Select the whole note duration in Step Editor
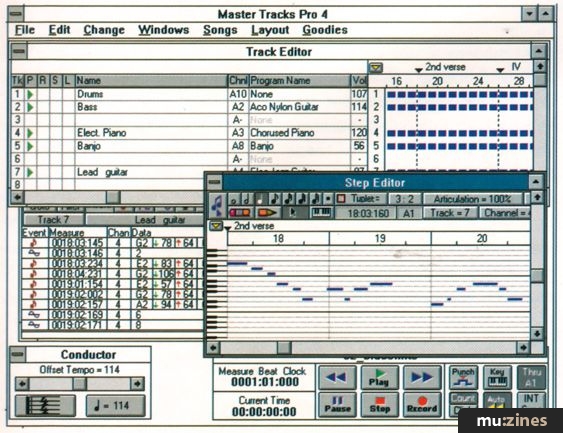This screenshot has width=563, height=433. pyautogui.click(x=234, y=199)
